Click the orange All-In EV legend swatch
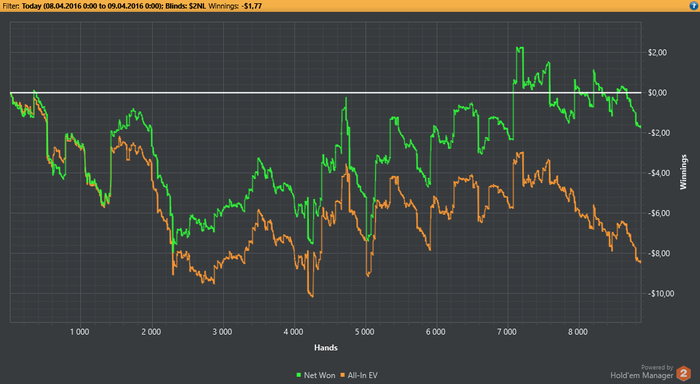Viewport: 700px width, 384px height. (342, 376)
